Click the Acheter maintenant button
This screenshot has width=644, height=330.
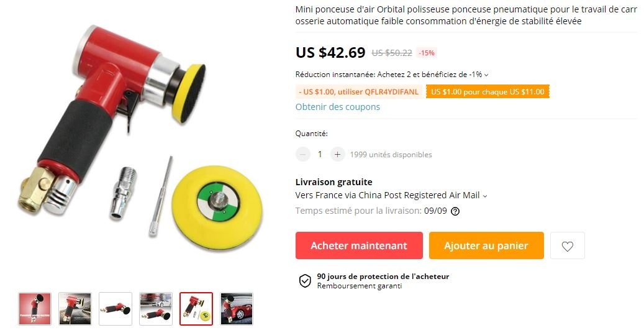359,245
